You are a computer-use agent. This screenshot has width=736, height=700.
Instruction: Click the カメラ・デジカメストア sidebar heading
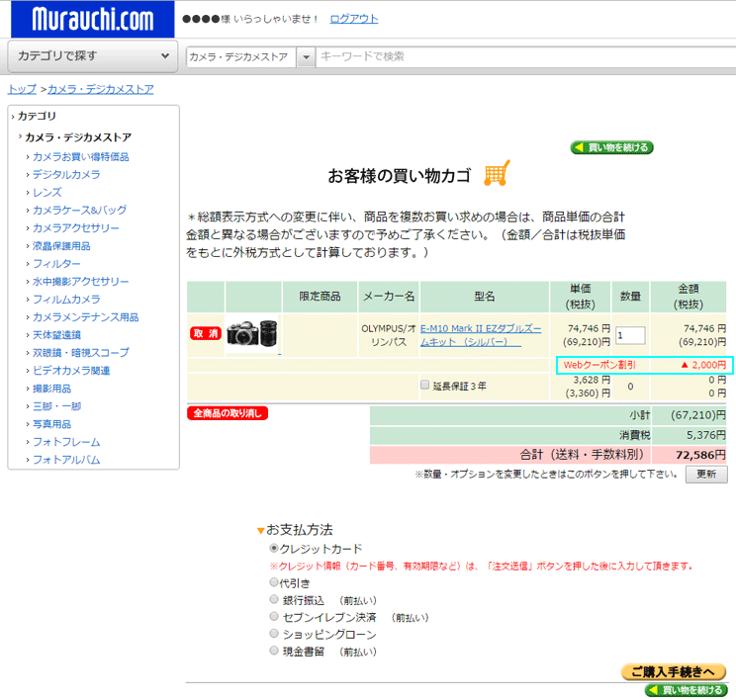coord(78,137)
